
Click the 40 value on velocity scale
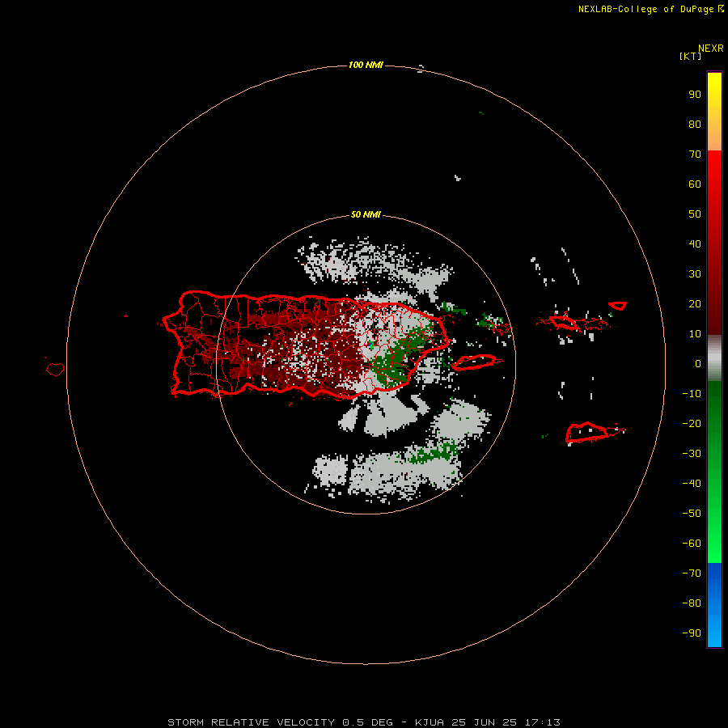pos(695,244)
